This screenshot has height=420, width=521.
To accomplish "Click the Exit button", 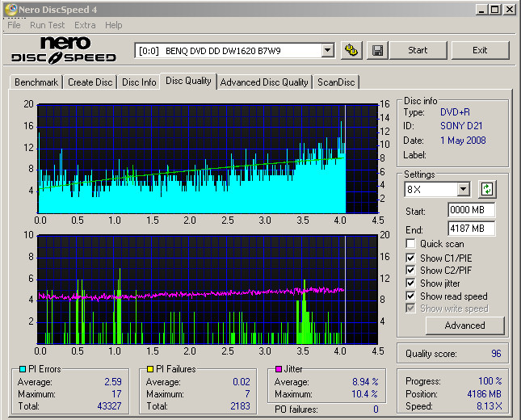I will point(480,50).
